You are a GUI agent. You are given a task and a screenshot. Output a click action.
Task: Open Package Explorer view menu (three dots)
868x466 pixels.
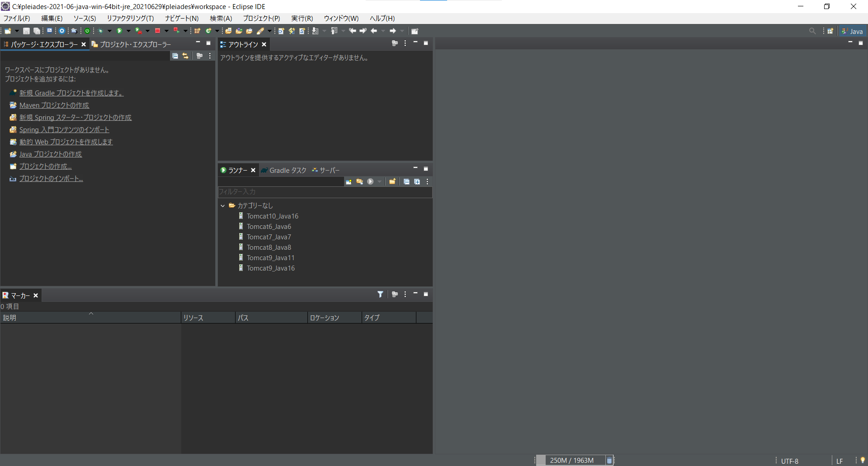(x=210, y=56)
